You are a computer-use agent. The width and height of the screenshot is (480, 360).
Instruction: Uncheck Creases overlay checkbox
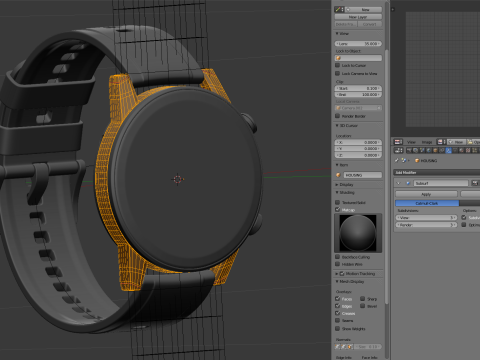pos(337,313)
